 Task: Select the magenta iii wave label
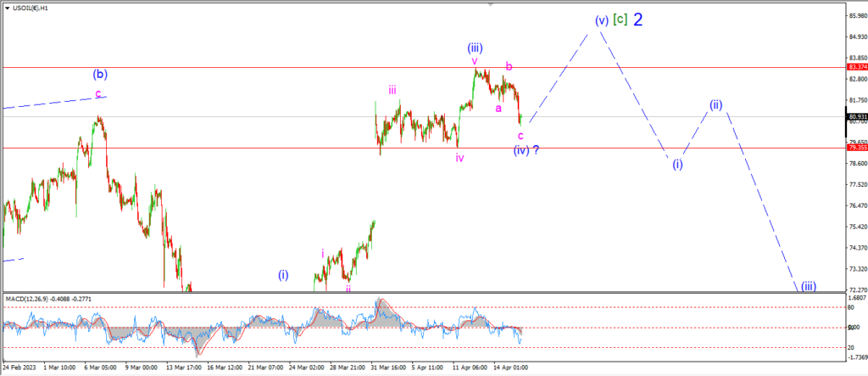tap(392, 90)
